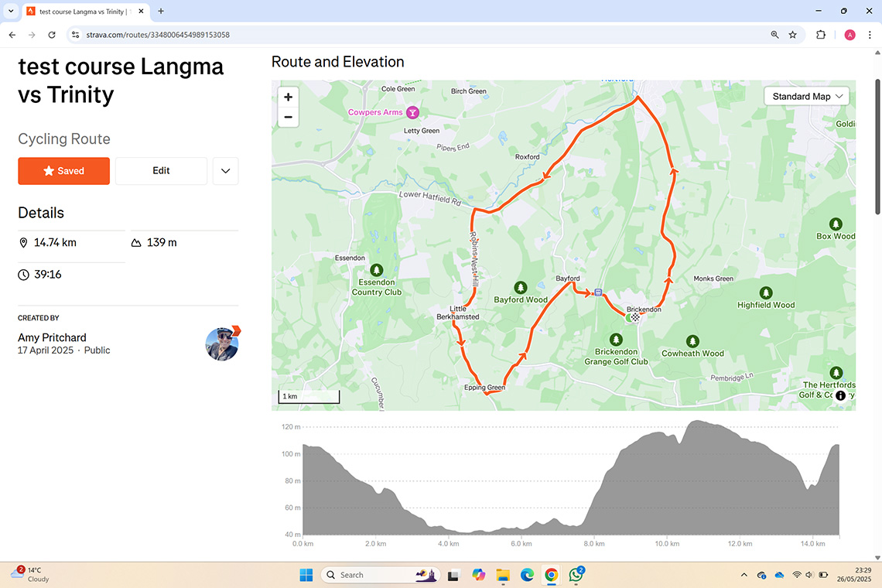The image size is (882, 588).
Task: Click the Bayford train station marker
Action: [598, 292]
